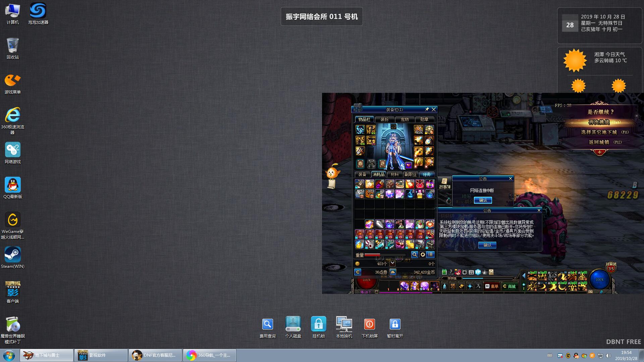644x362 pixels.
Task: Open the 任务 inventory tab
Action: click(x=427, y=174)
